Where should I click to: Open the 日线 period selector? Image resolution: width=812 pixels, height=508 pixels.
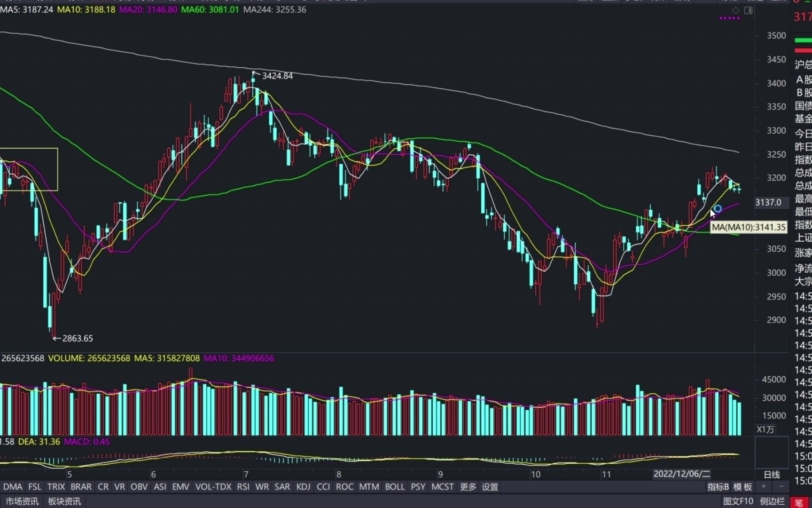click(x=772, y=474)
